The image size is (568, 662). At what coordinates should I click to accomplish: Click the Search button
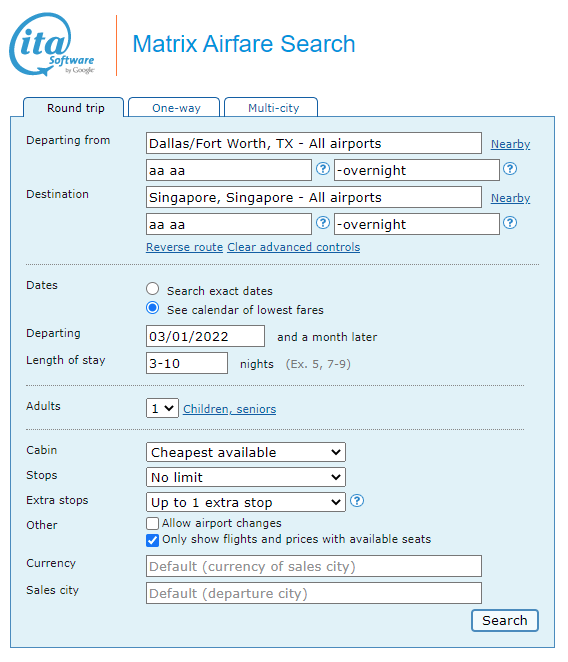(x=505, y=620)
